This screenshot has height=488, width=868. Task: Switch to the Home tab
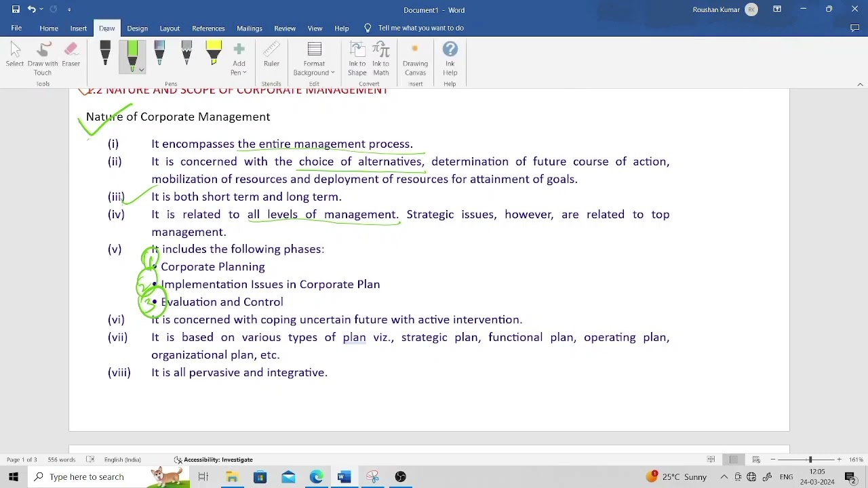[49, 28]
